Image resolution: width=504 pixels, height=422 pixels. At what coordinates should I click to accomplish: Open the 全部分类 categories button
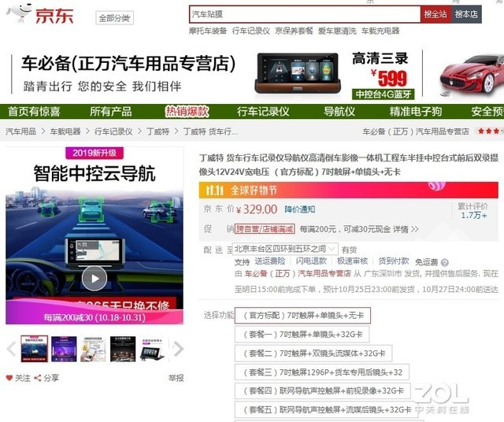(x=114, y=17)
